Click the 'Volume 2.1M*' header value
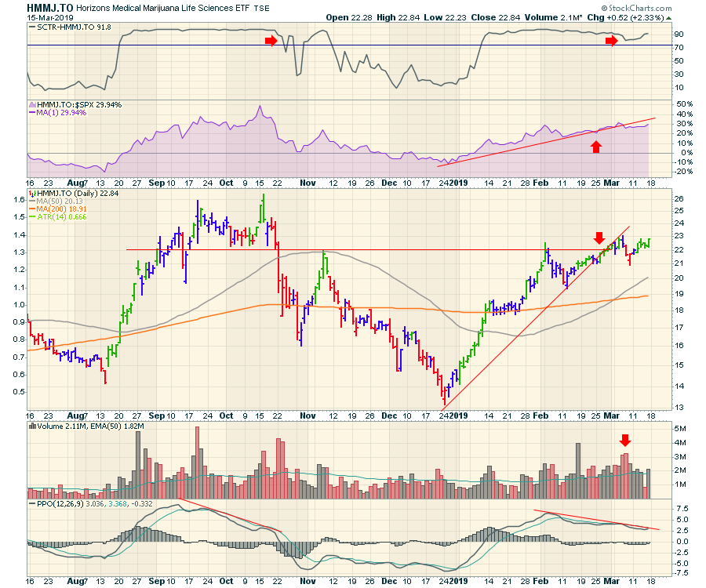The image size is (706, 588). click(553, 17)
